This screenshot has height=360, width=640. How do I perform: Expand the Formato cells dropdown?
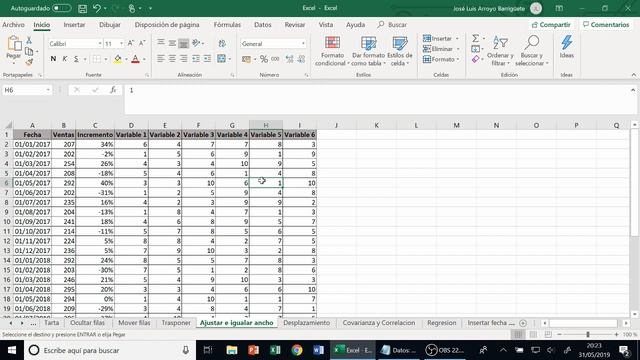coord(458,60)
